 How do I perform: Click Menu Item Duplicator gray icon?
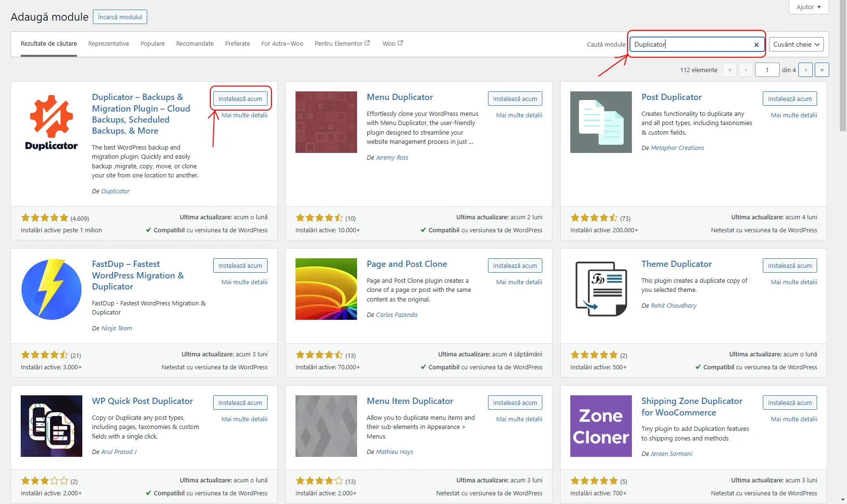326,426
